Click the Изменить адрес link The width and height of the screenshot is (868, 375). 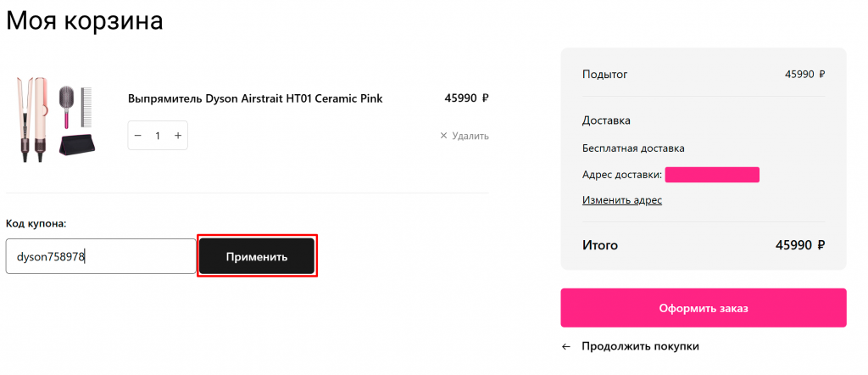click(621, 200)
